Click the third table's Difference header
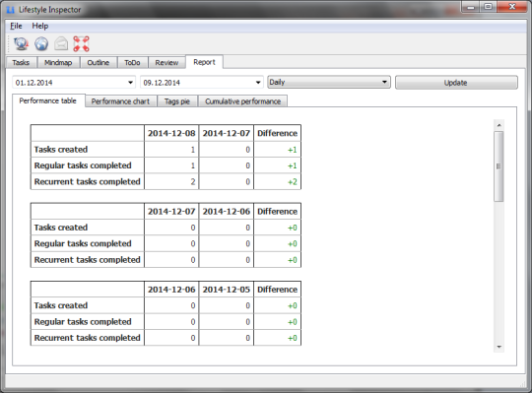Viewport: 532px width, 393px height. pos(278,290)
